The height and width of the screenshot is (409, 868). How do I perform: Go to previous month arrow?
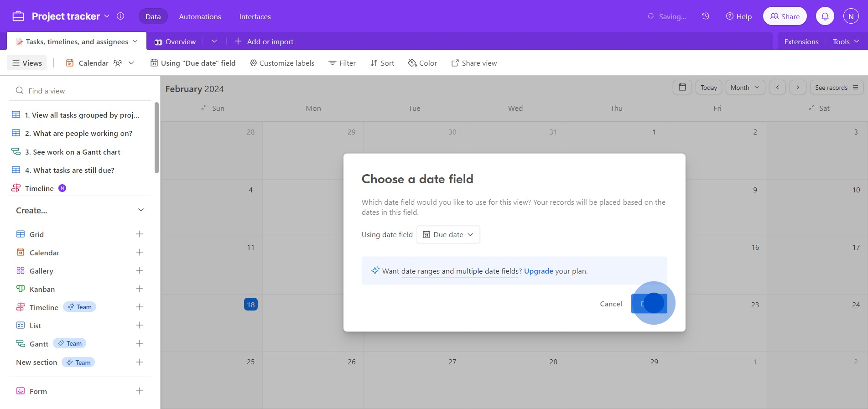tap(777, 87)
